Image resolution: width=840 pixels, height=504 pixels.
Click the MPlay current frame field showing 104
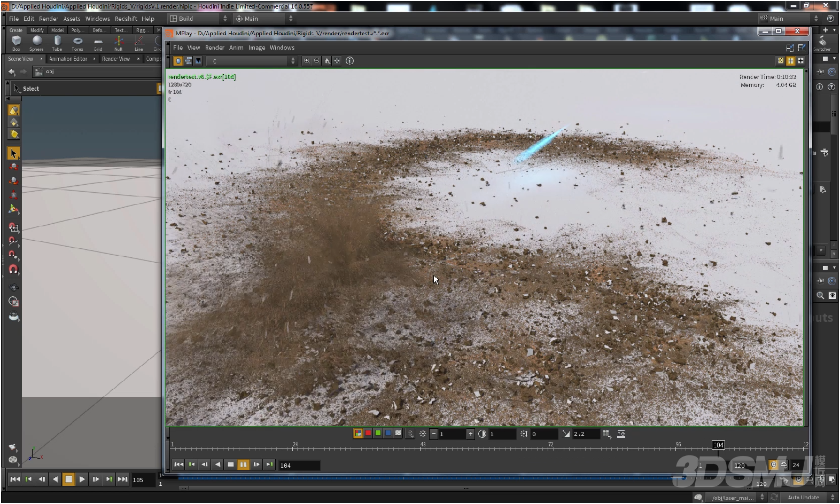(x=299, y=466)
